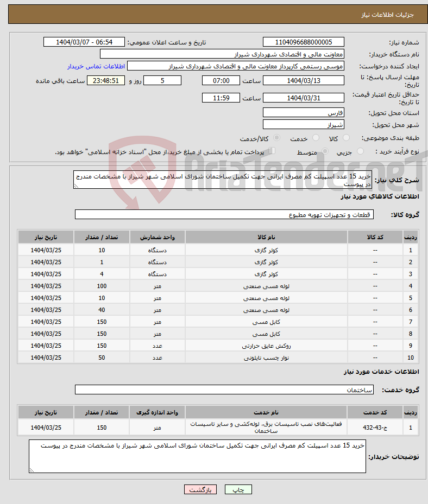Screen dimensions: 428x504
Task: Click the نام کالا column header
Action: [266, 237]
